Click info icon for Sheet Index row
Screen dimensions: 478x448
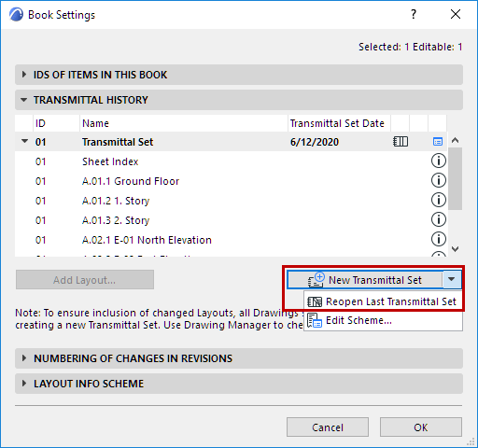point(438,161)
